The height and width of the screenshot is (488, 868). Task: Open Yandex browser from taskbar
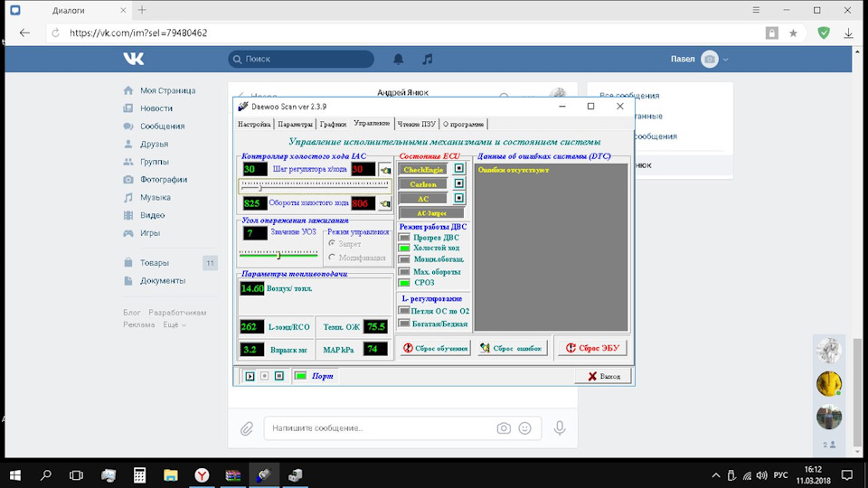tap(202, 475)
